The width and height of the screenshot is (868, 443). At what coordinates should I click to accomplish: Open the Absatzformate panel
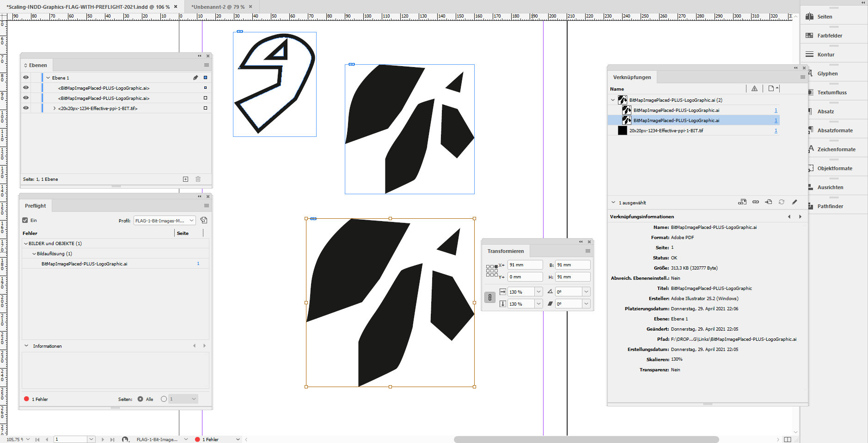pos(834,130)
